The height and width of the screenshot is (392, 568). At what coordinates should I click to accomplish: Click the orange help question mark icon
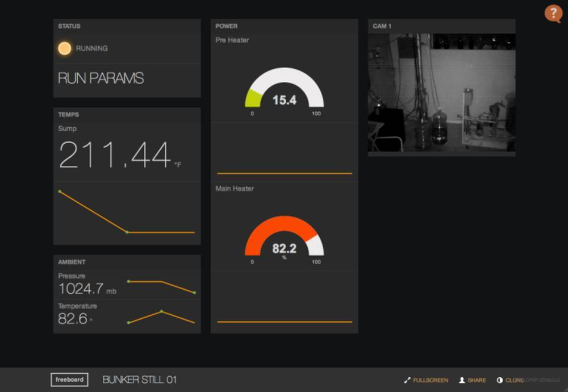pyautogui.click(x=553, y=13)
